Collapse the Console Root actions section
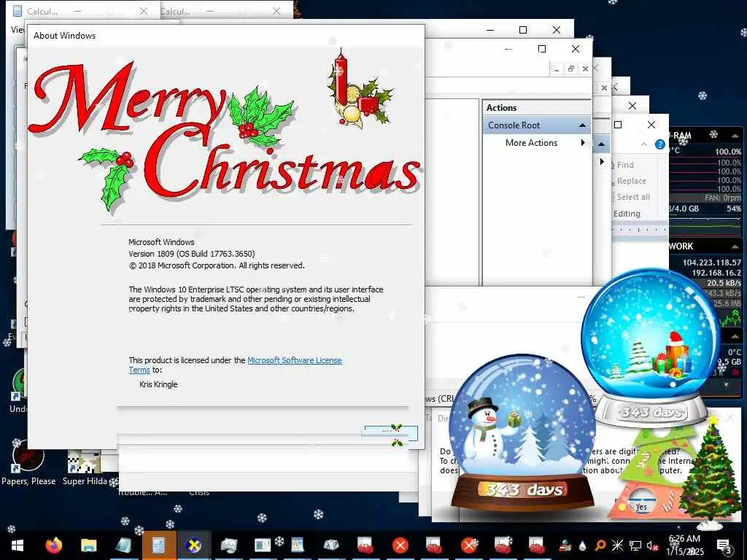The width and height of the screenshot is (747, 560). coord(582,125)
